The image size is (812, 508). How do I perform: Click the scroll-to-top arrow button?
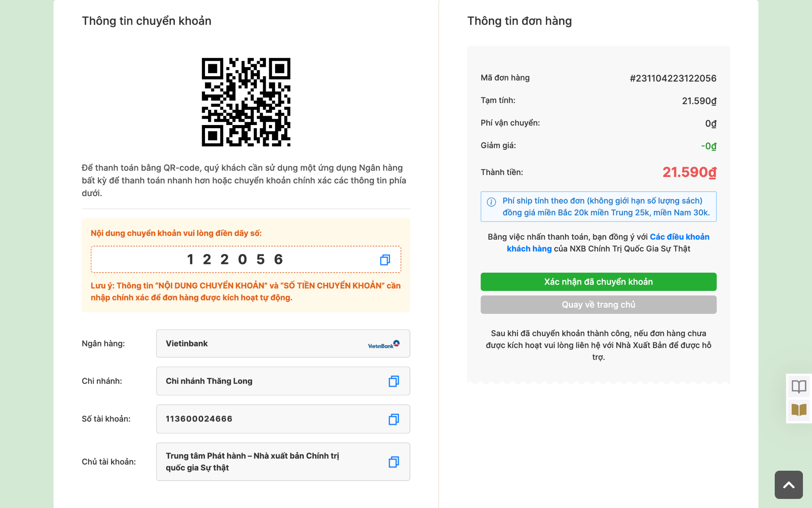789,485
